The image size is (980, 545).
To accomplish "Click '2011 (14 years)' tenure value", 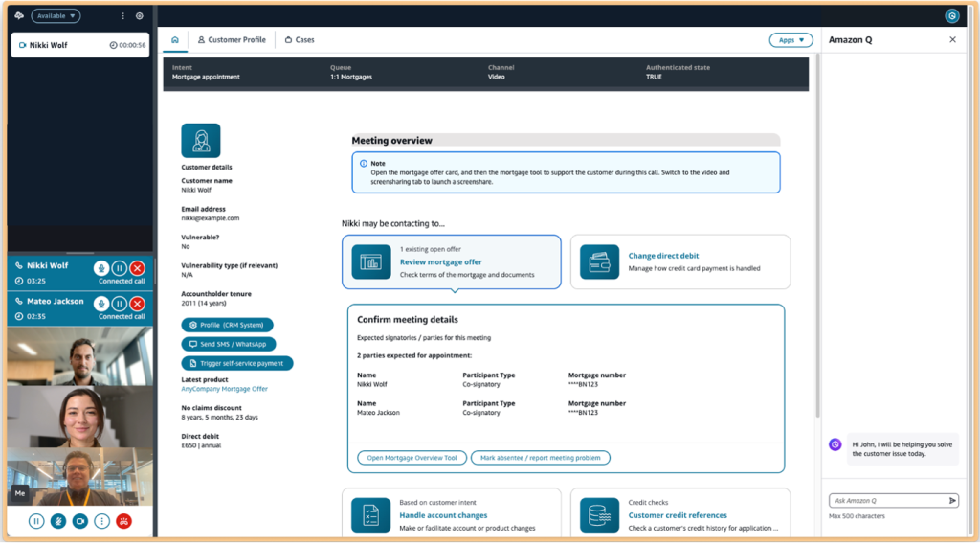I will pos(204,303).
